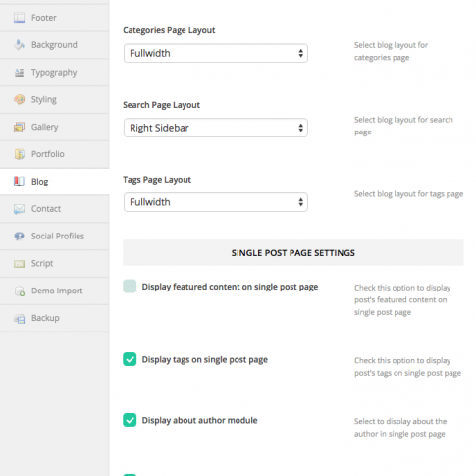Viewport: 476px width, 476px height.
Task: Click the Background paint bucket icon
Action: (19, 45)
